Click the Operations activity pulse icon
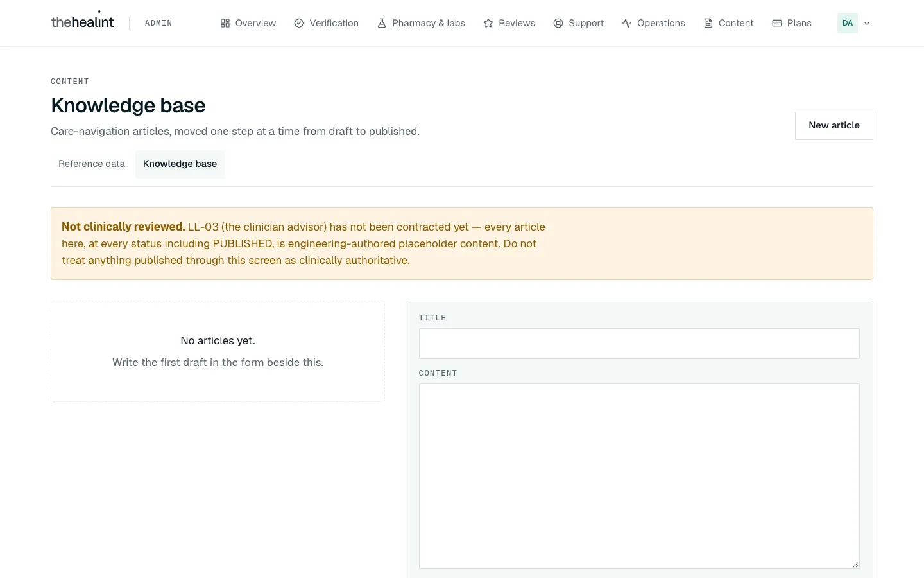The height and width of the screenshot is (578, 924). 627,23
